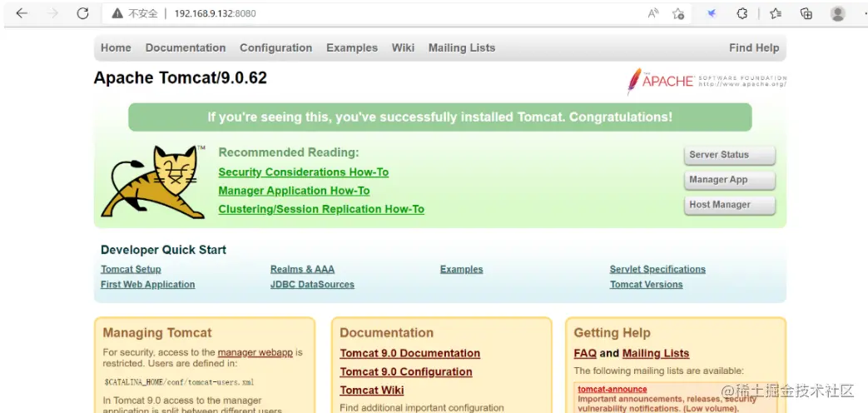The height and width of the screenshot is (413, 868).
Task: Open the manager webapp link
Action: tap(255, 353)
